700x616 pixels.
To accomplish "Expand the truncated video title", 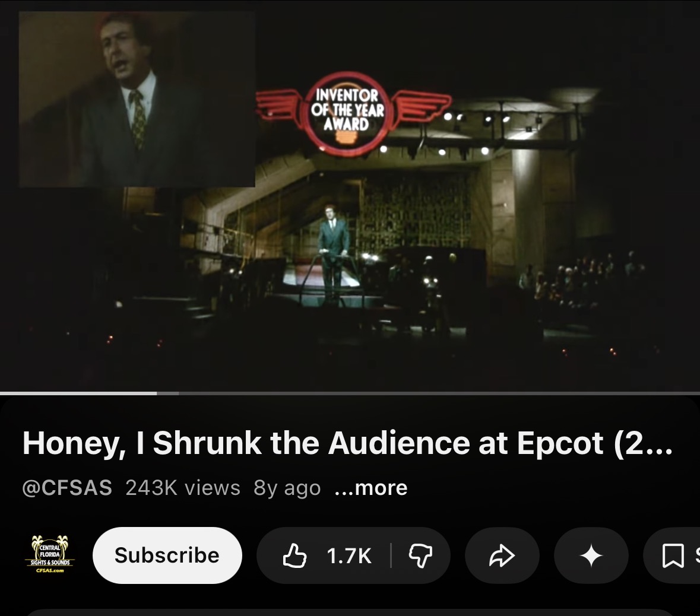I will pos(347,443).
